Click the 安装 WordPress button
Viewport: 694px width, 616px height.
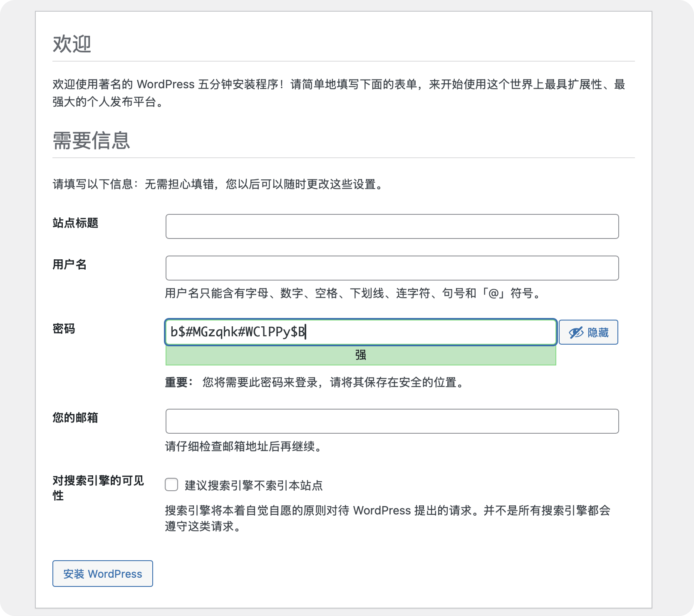point(102,574)
